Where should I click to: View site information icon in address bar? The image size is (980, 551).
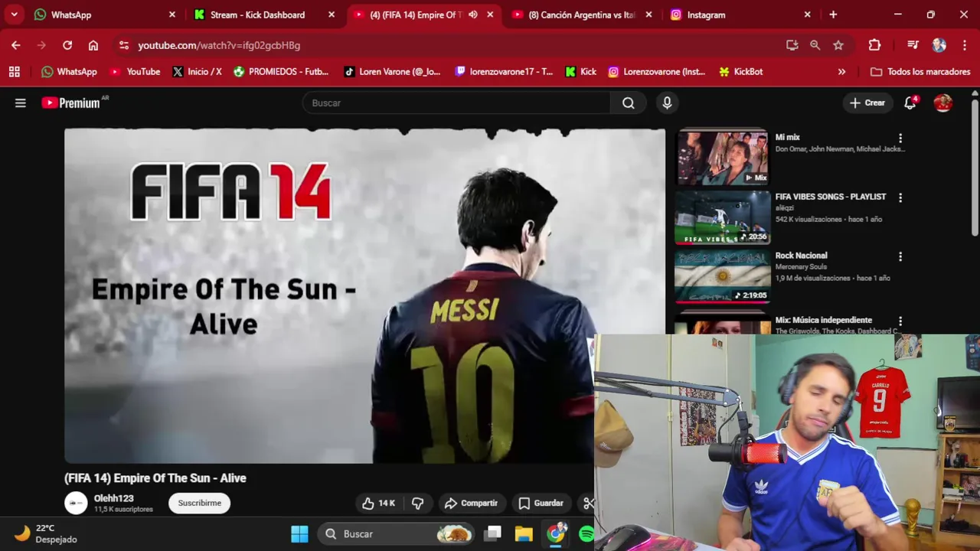(124, 45)
